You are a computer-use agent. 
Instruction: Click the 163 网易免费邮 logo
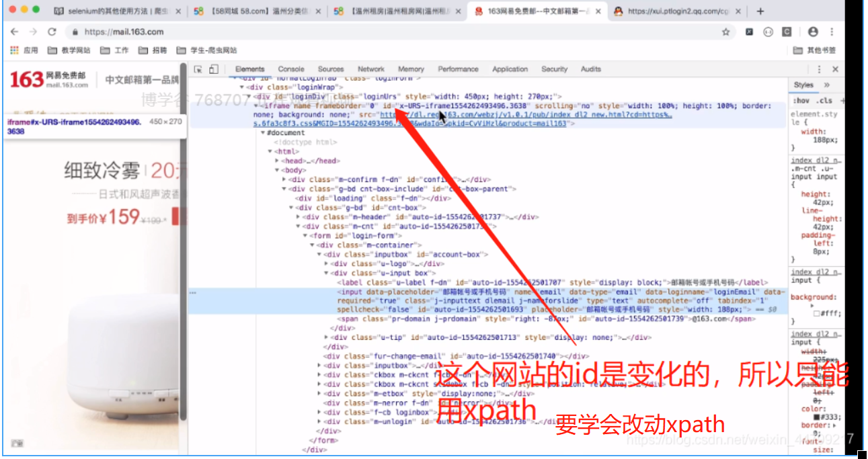pos(48,80)
